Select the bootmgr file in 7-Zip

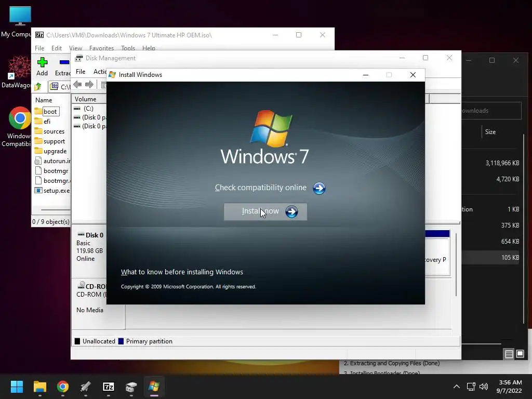51,171
